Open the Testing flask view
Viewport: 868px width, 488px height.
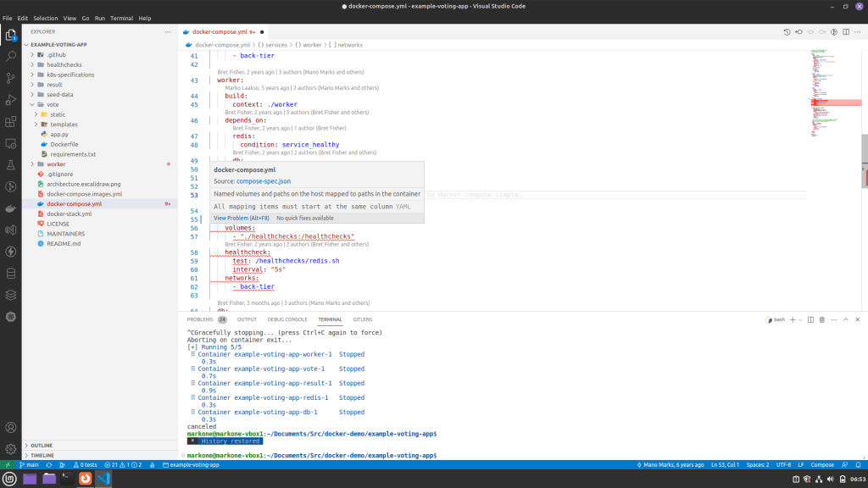pos(11,164)
